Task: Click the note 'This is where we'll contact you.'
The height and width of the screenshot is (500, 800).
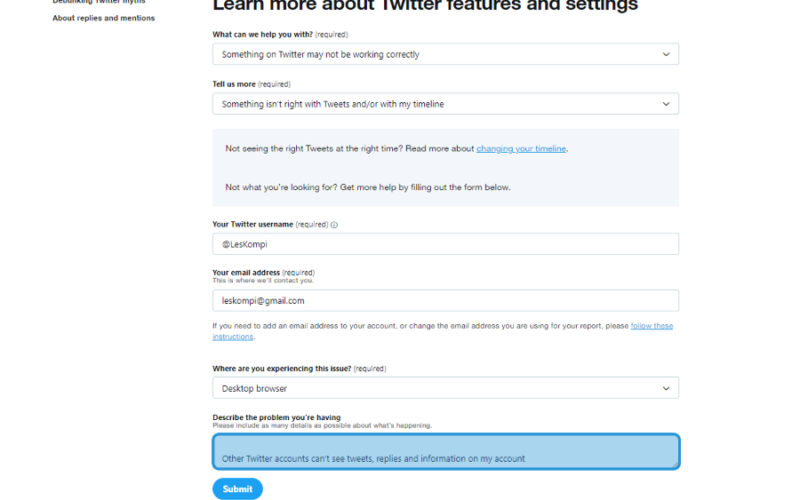Action: click(263, 281)
